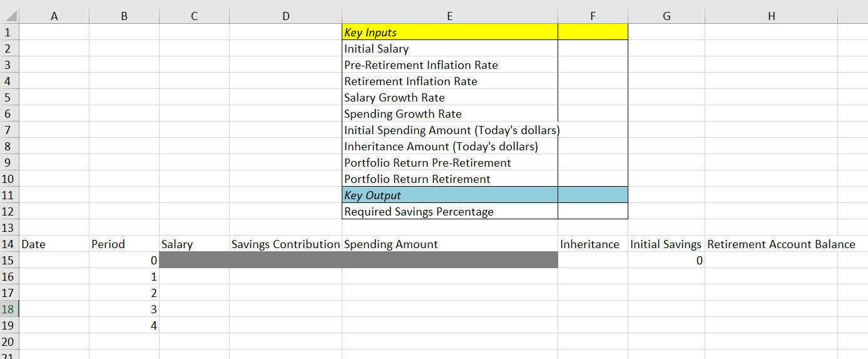Screen dimensions: 868x359
Task: Select row 13 header
Action: [x=9, y=228]
